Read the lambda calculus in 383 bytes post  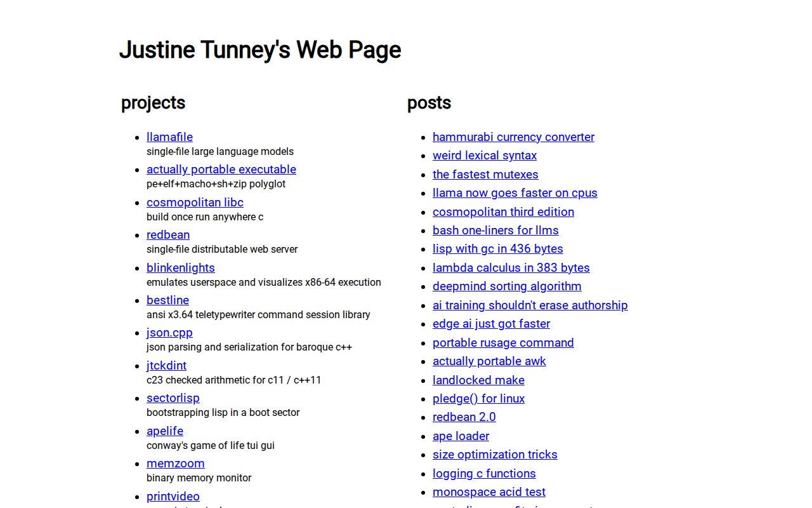(x=511, y=268)
